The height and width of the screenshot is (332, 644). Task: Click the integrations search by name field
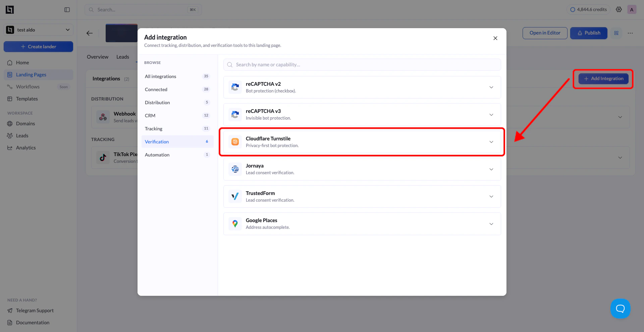pos(362,65)
